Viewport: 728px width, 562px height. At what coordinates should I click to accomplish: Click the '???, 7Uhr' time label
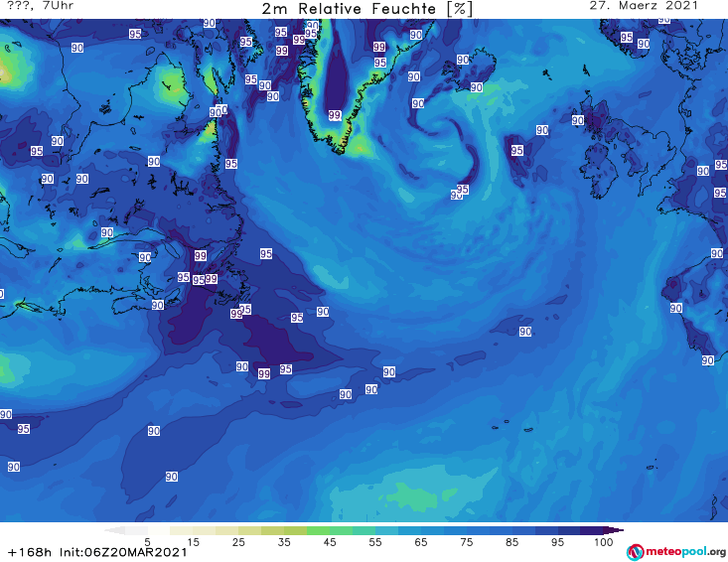(x=41, y=6)
